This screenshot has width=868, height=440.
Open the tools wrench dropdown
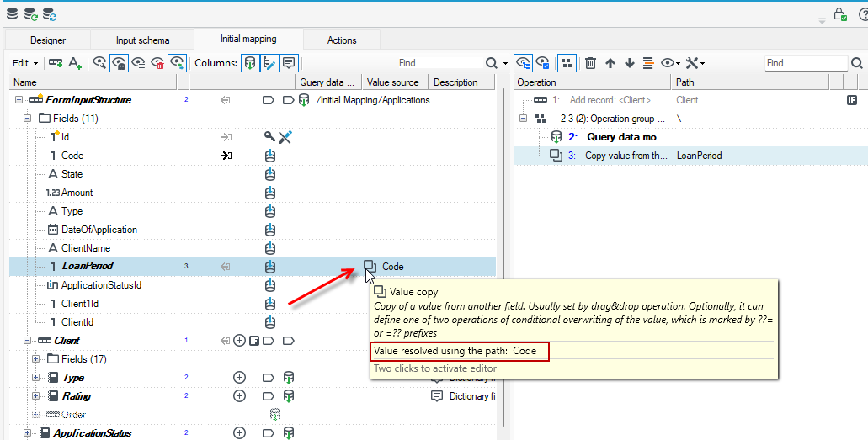click(x=695, y=63)
